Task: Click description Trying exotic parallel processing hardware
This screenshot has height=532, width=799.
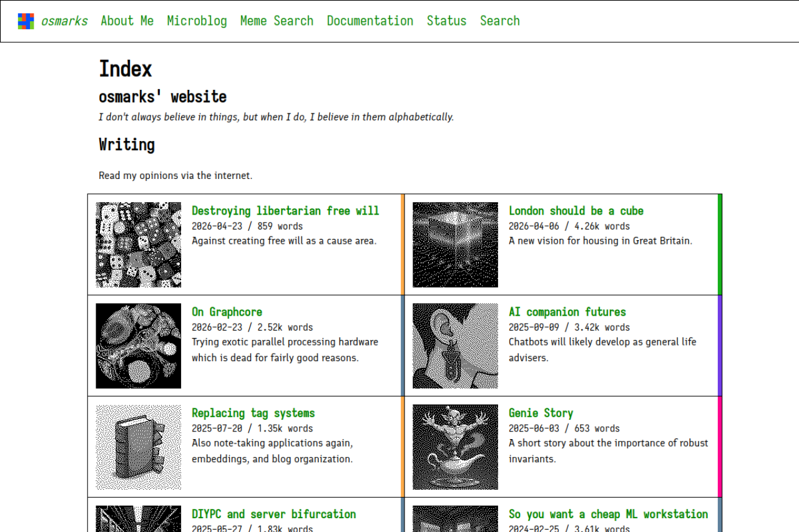Action: click(x=285, y=350)
